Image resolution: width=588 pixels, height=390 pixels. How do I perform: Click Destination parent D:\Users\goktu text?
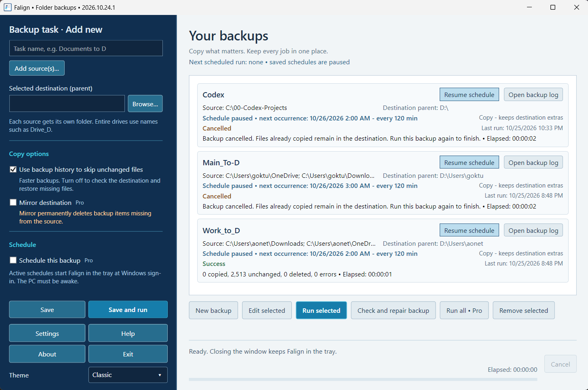(433, 175)
